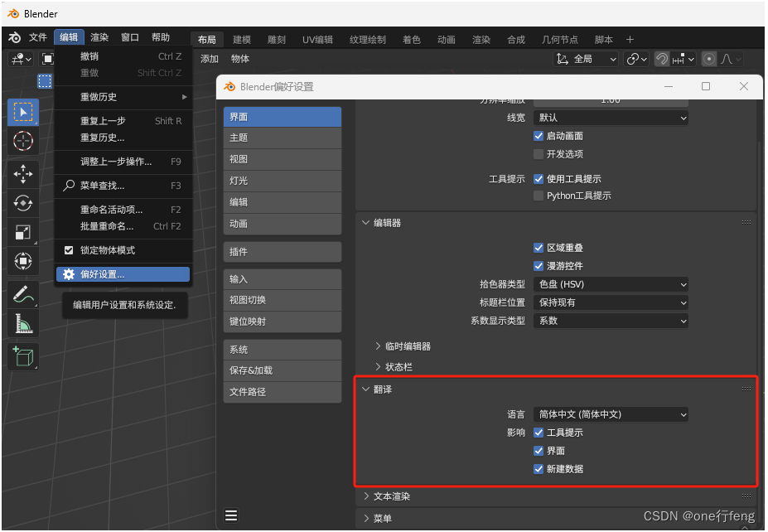Open the 系数显示类型 dropdown

611,321
